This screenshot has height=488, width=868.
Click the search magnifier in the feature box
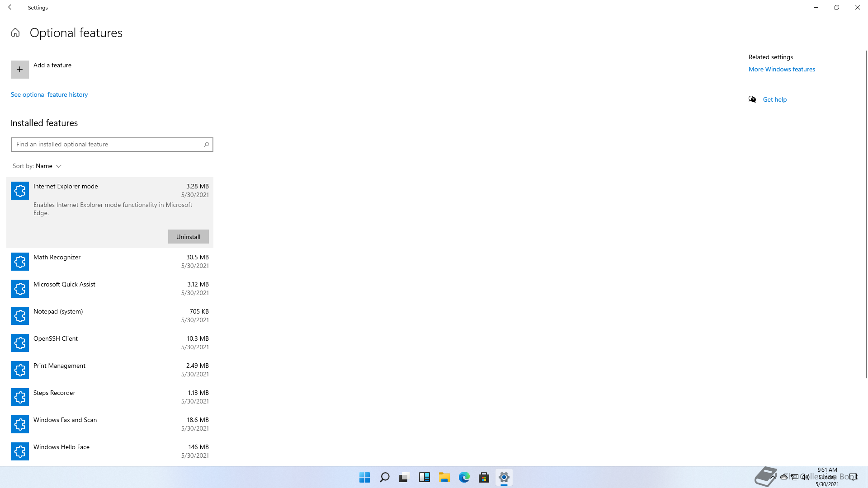point(207,145)
